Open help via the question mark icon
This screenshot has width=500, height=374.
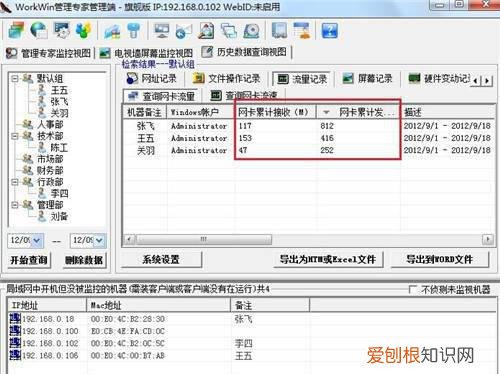point(330,31)
